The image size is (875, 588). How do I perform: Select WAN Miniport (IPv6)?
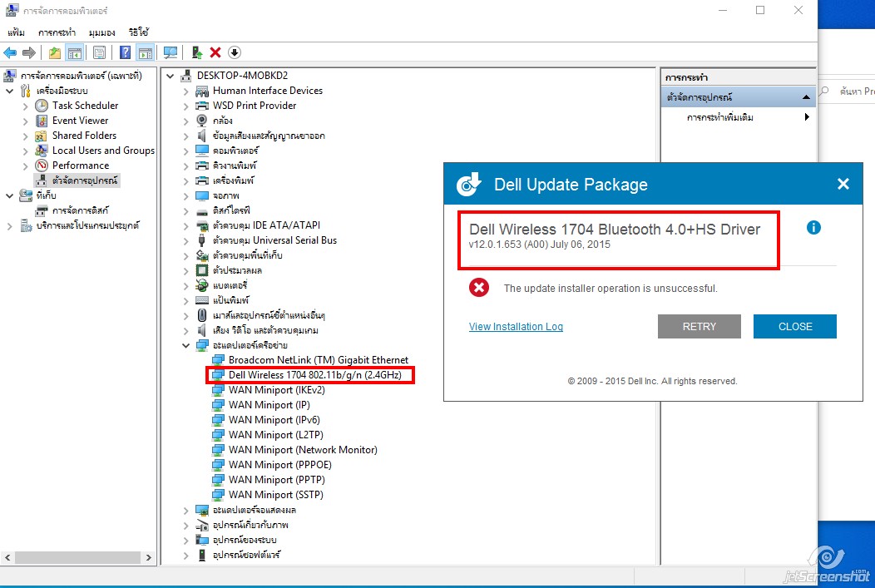click(x=274, y=420)
